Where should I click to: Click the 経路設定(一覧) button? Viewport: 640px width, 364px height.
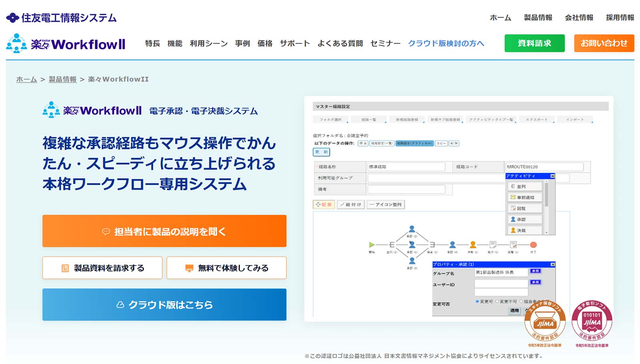point(382,143)
